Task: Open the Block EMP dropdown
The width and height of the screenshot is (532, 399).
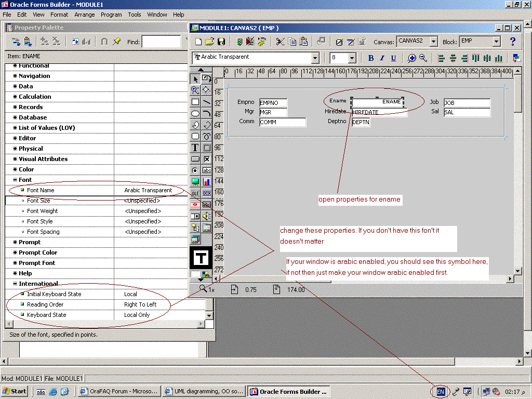Action: (496, 42)
